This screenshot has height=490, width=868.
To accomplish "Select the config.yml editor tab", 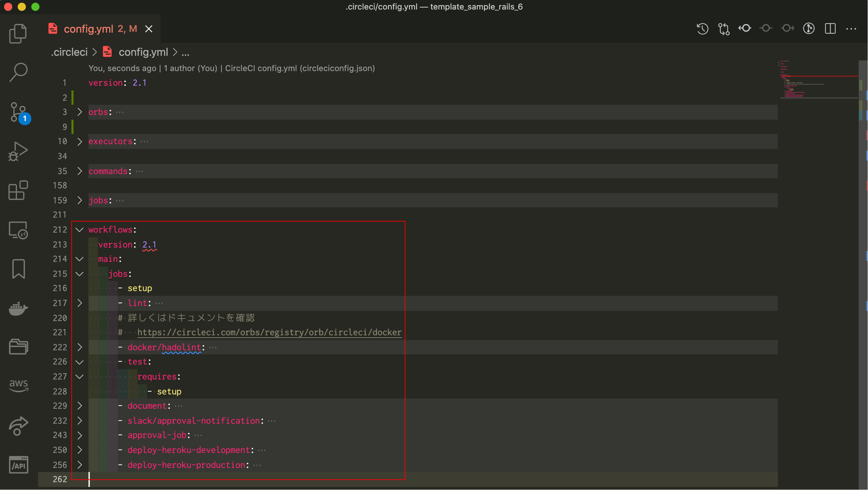I will (88, 29).
